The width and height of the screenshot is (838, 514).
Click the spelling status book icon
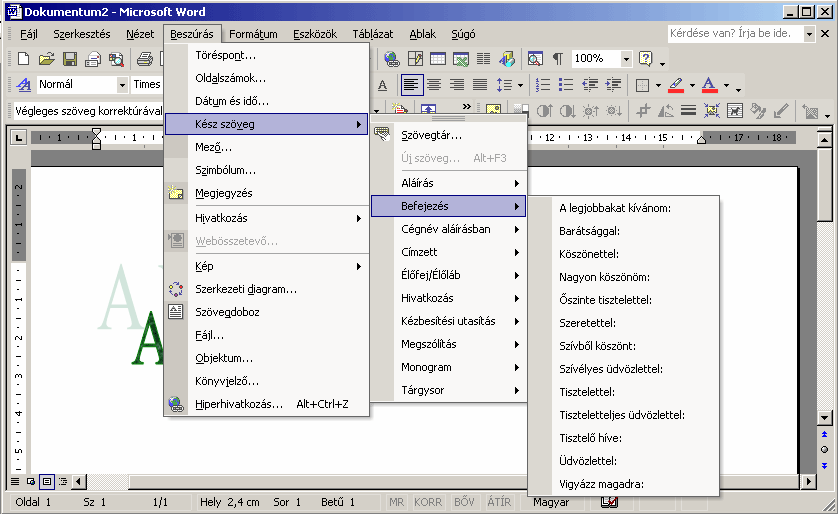(x=609, y=502)
